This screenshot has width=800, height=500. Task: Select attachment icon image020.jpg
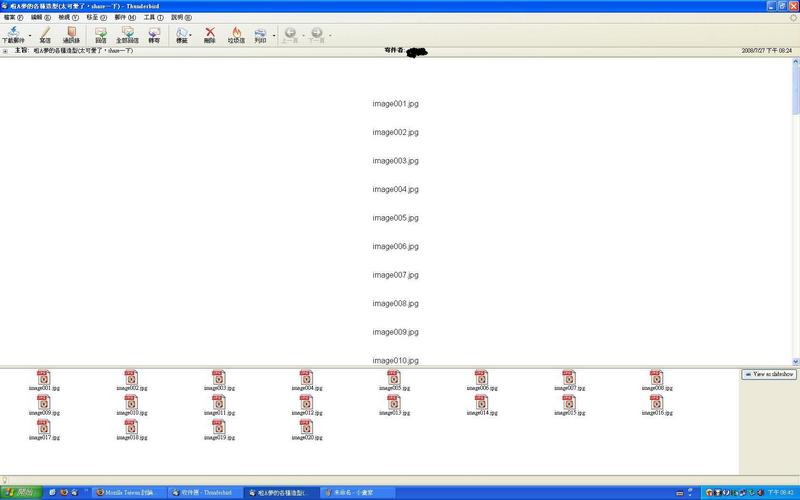pos(307,427)
